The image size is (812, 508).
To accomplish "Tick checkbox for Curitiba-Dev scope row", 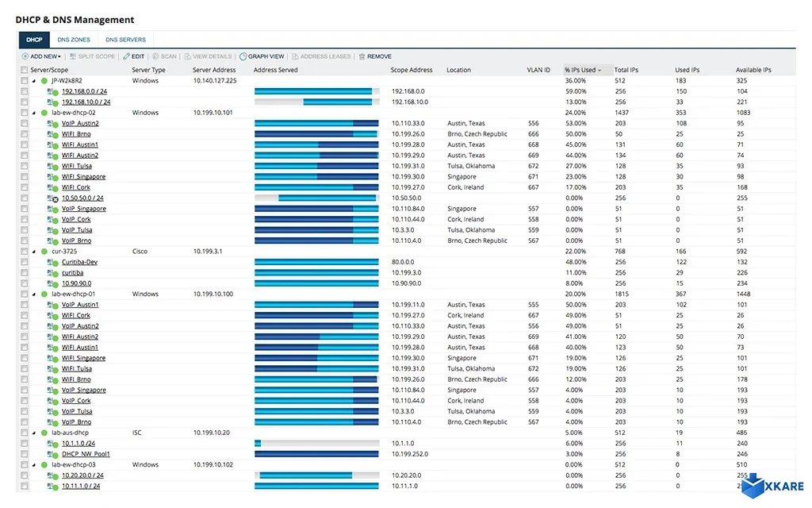I will pos(24,262).
